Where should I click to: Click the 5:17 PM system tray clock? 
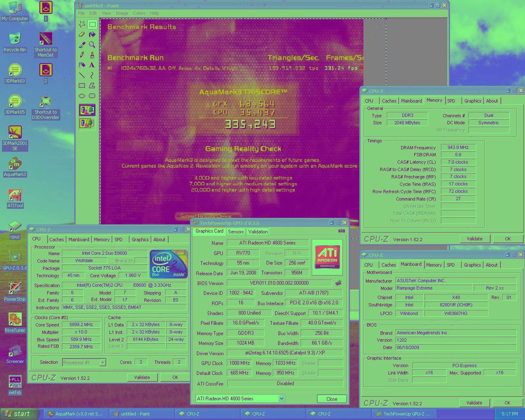pos(509,414)
